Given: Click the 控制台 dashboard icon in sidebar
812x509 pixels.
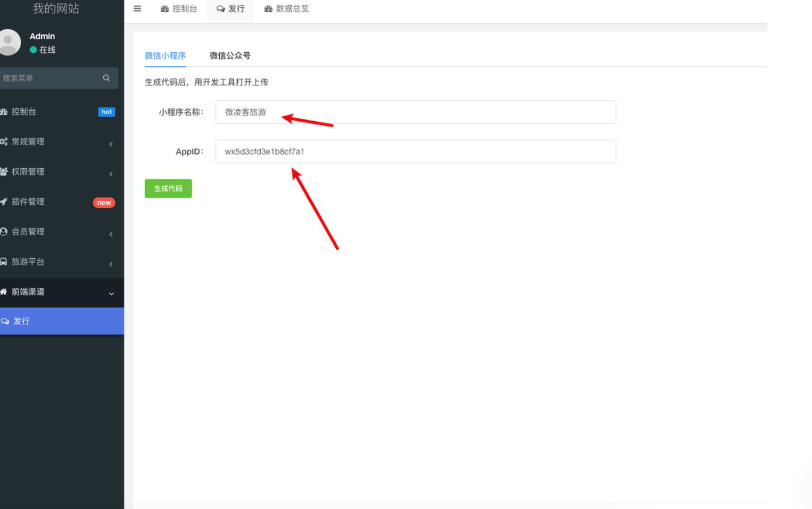Looking at the screenshot, I should coord(4,112).
